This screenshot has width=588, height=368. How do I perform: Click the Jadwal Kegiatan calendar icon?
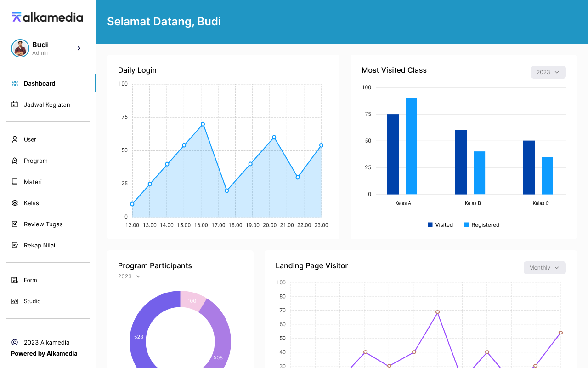coord(15,104)
